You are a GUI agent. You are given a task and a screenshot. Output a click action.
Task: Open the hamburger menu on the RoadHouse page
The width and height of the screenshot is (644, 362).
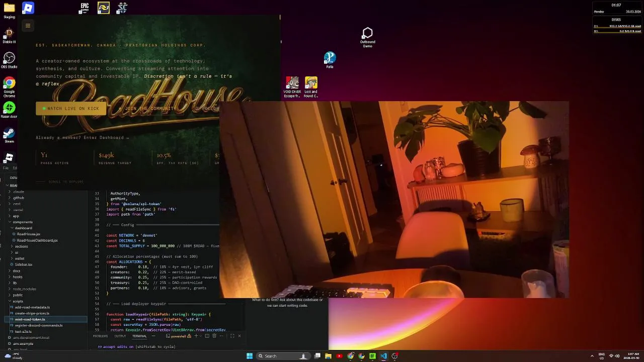point(28,26)
